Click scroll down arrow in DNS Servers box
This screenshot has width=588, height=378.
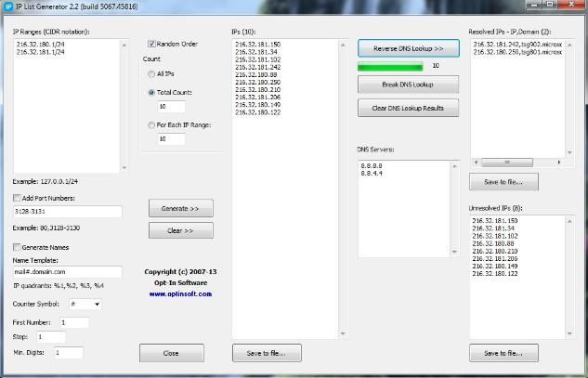click(454, 252)
